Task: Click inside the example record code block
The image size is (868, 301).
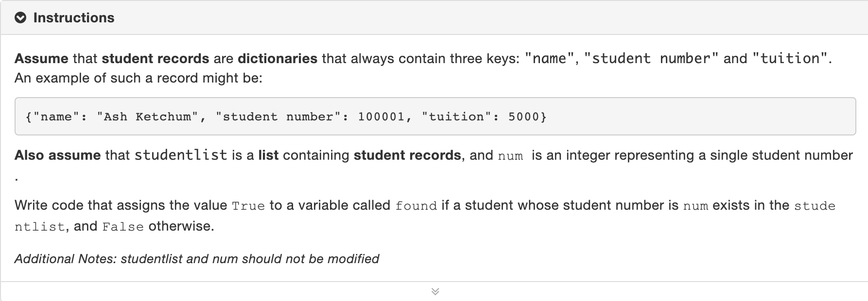Action: pos(680,117)
